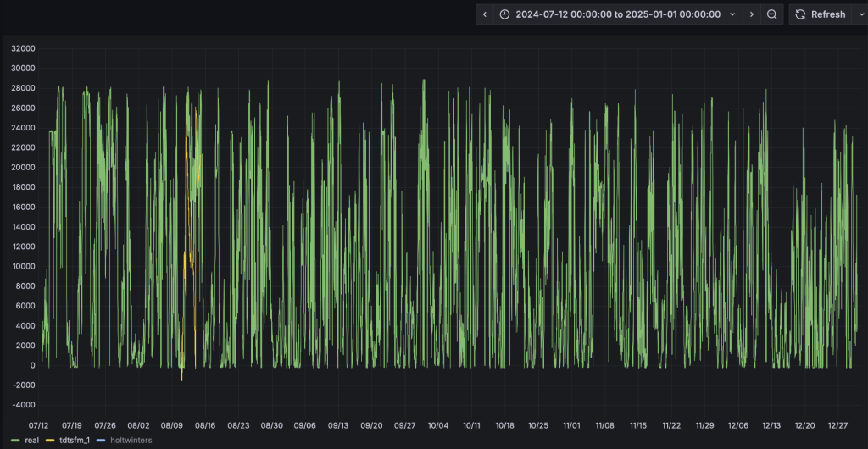Toggle the holtwinters series in legend

click(x=131, y=441)
